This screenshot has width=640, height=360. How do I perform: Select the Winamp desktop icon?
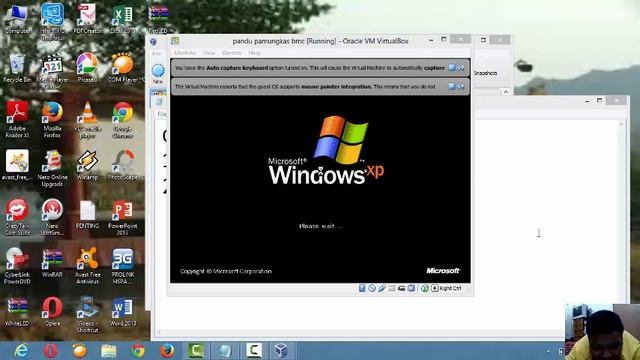point(87,165)
